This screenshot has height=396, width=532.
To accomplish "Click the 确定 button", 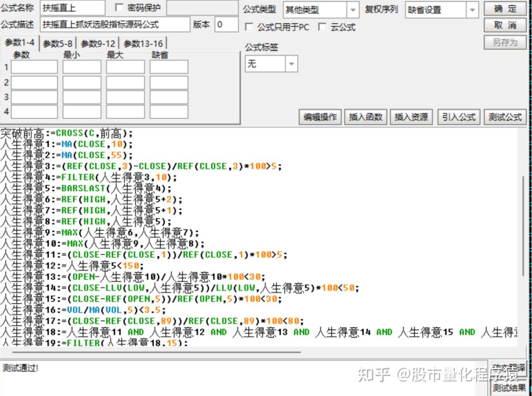I will coord(505,9).
